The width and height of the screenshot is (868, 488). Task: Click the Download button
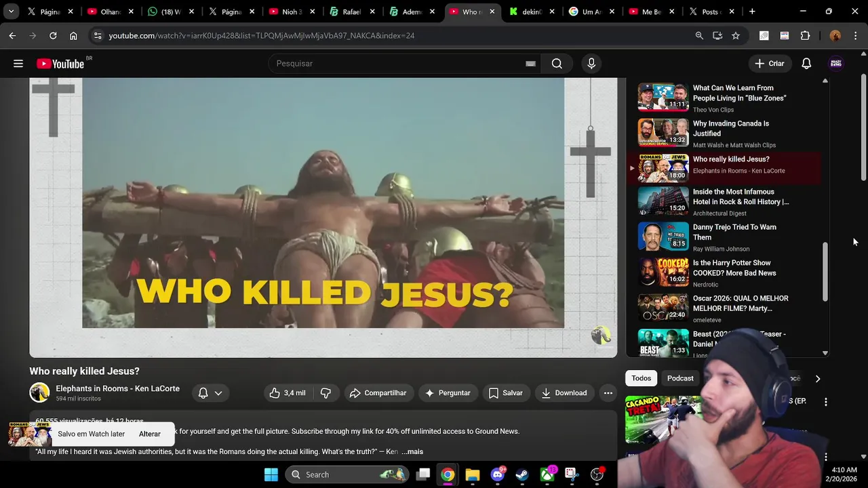pyautogui.click(x=564, y=393)
